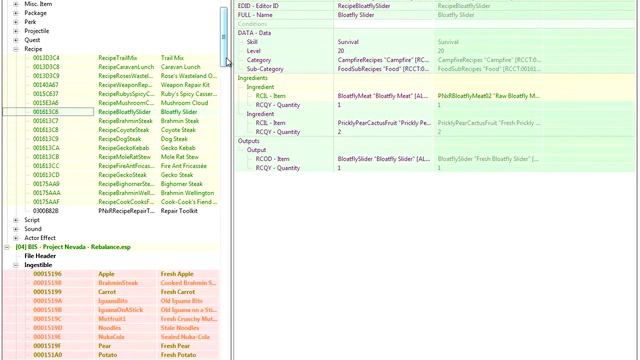Click the Conditions row
Viewport: 640px width, 360px height.
pyautogui.click(x=435, y=24)
